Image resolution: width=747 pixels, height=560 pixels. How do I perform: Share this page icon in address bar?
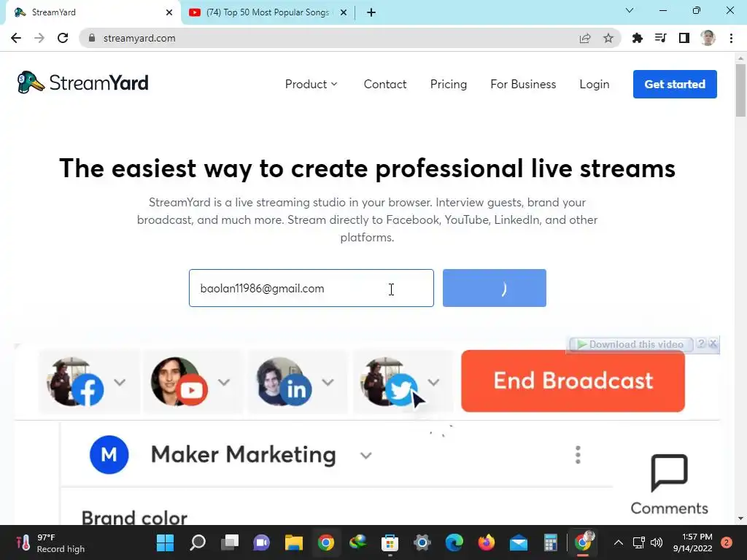585,38
